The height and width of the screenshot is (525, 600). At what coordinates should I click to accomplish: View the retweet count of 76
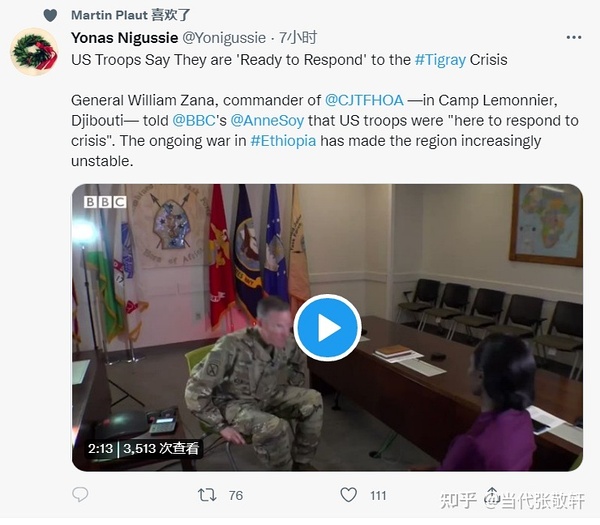(x=236, y=495)
